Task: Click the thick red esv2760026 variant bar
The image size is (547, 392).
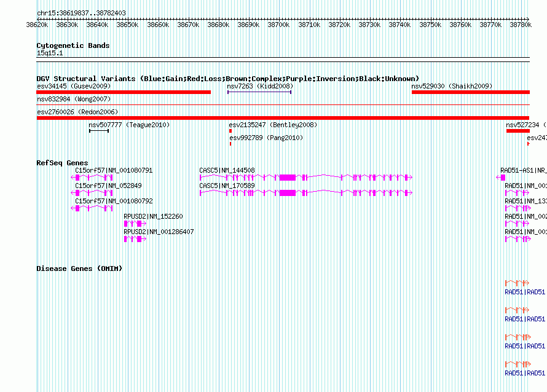Action: tap(283, 118)
